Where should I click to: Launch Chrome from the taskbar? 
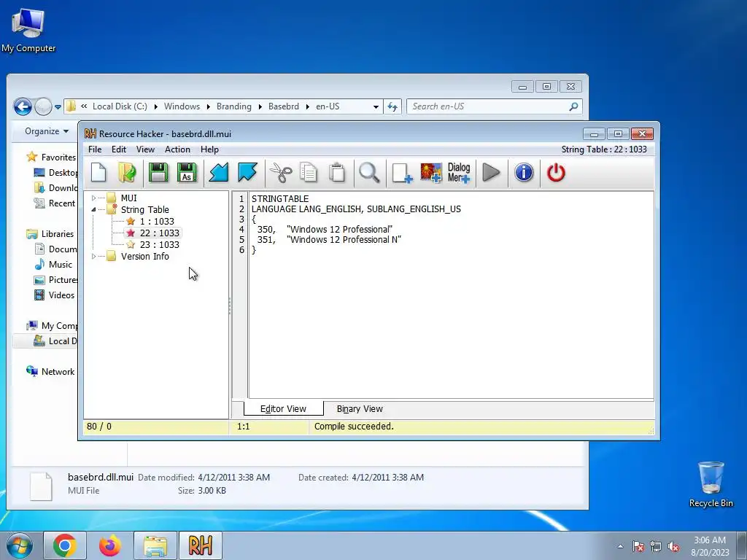pos(65,545)
